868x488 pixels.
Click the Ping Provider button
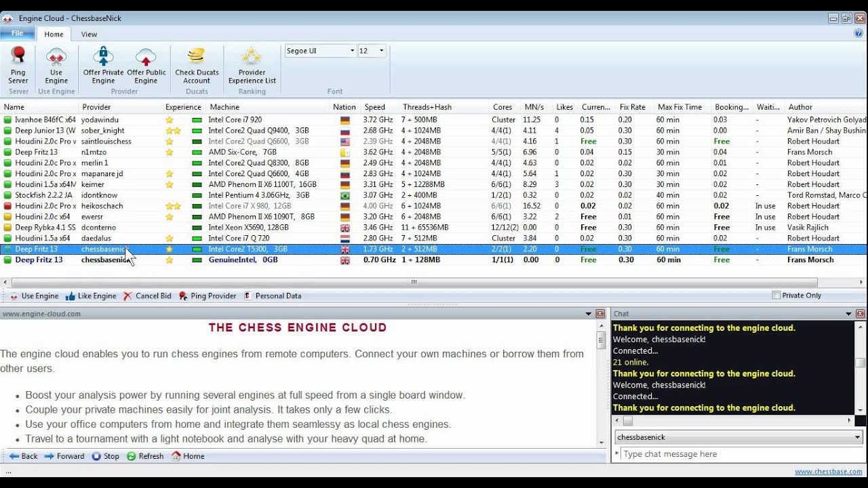[207, 296]
